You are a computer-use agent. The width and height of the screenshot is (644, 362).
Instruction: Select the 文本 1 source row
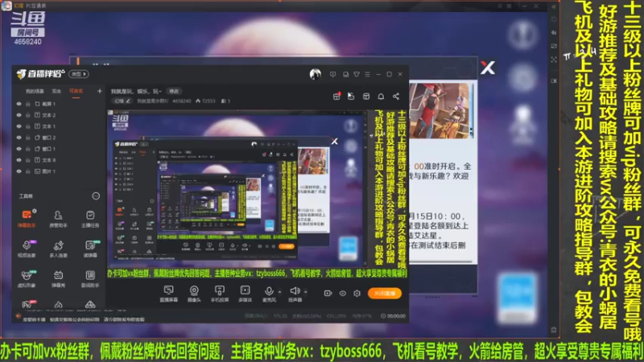tap(59, 126)
